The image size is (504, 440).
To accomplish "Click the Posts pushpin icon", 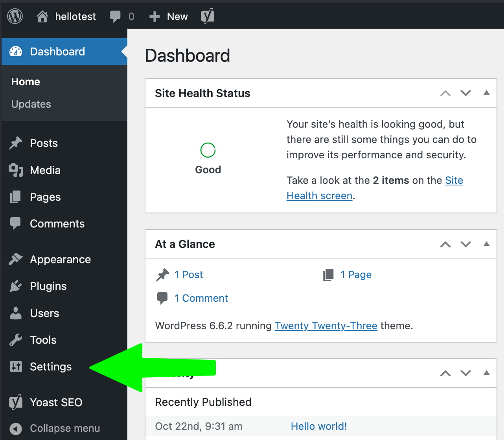I will point(16,143).
